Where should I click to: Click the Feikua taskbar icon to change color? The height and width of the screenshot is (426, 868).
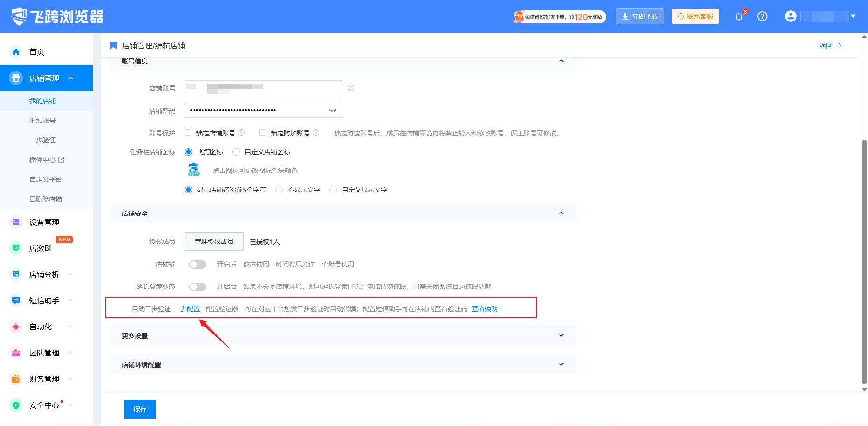(194, 170)
